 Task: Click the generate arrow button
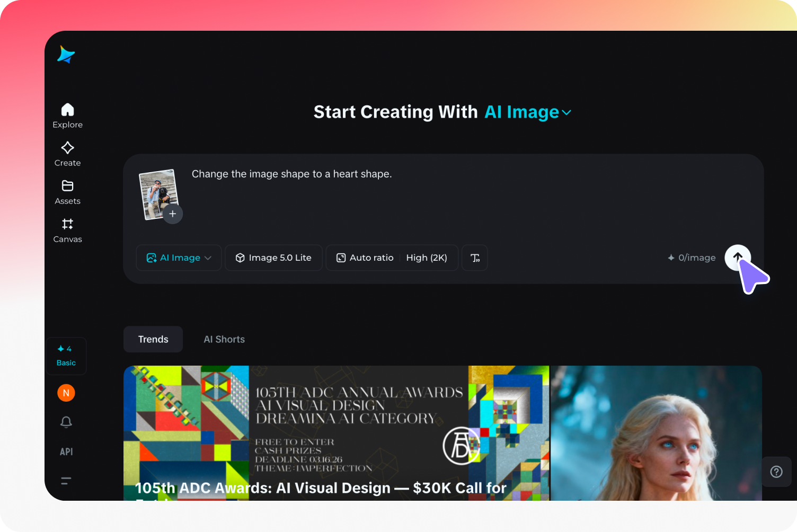(737, 258)
